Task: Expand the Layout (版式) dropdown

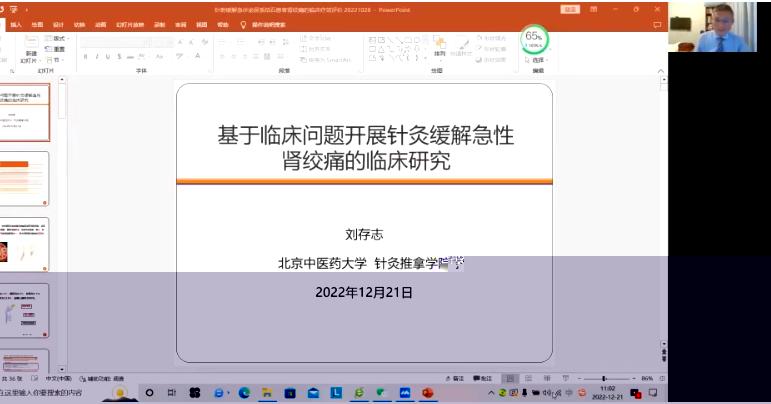Action: [x=58, y=38]
